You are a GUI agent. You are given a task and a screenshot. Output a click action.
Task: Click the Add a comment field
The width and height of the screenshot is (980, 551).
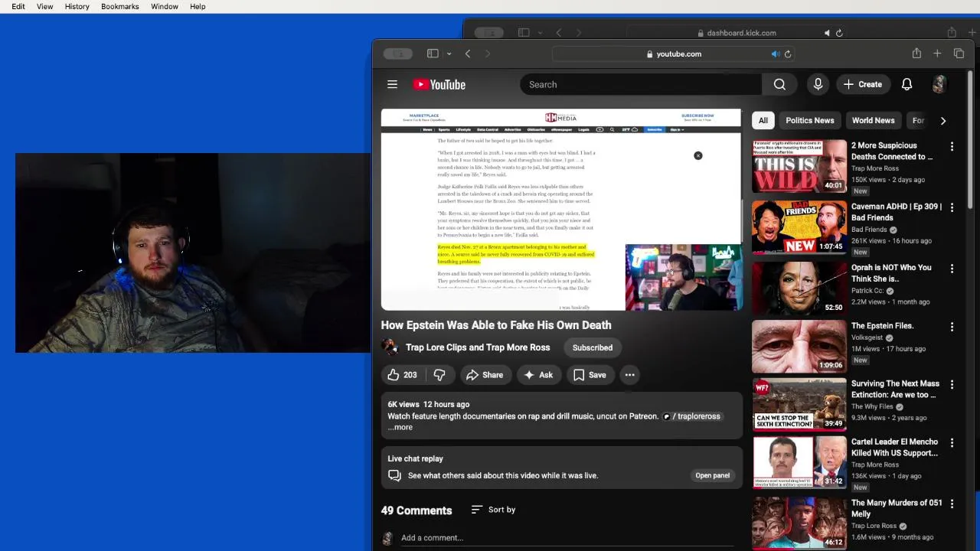click(567, 538)
